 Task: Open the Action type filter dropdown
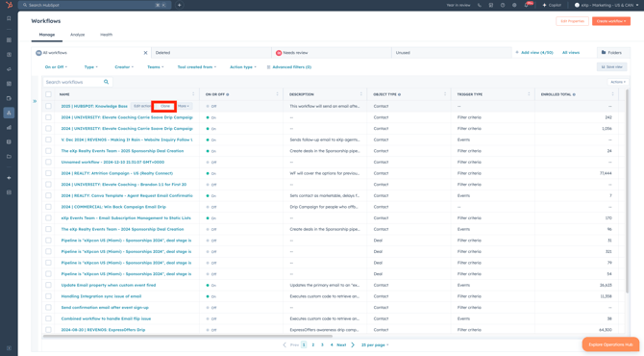pos(243,67)
